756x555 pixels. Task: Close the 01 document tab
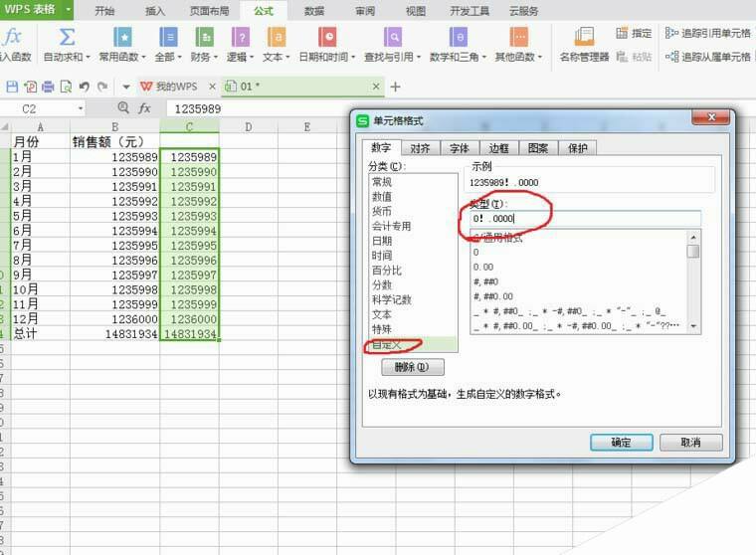[x=376, y=87]
